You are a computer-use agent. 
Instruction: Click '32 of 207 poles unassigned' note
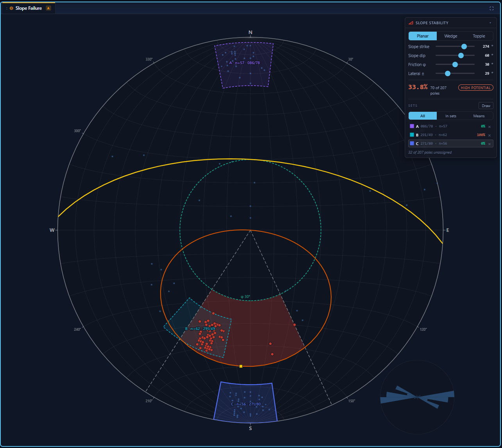tap(430, 152)
